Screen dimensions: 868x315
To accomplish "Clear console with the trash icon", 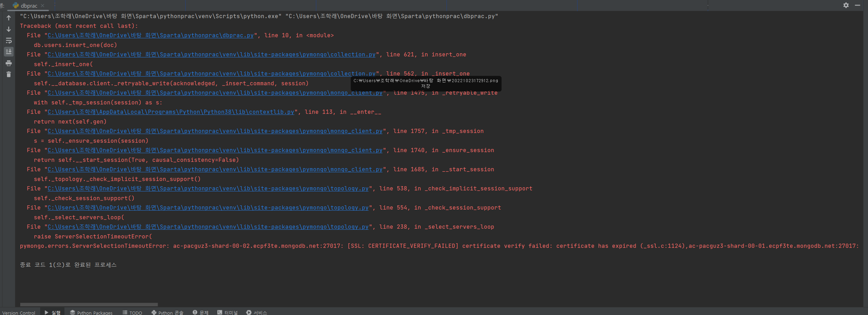I will (9, 74).
